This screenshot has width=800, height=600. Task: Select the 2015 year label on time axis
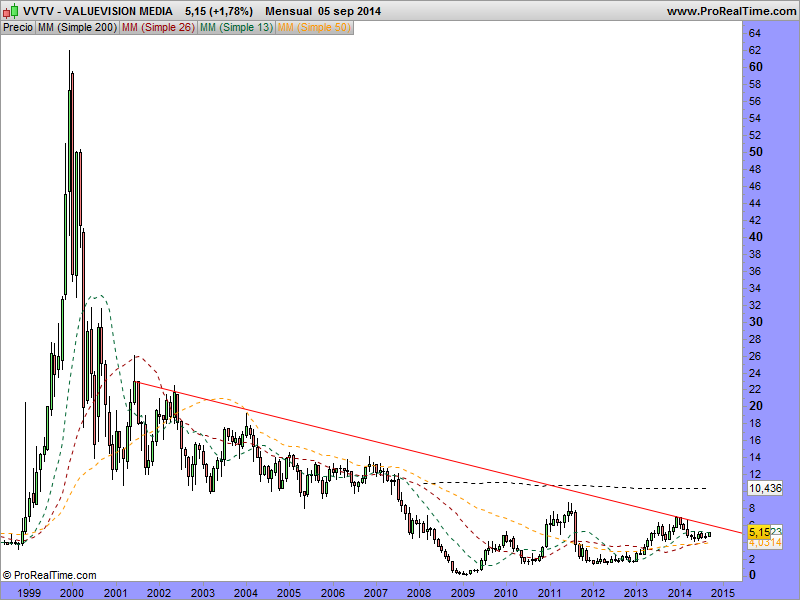click(723, 593)
